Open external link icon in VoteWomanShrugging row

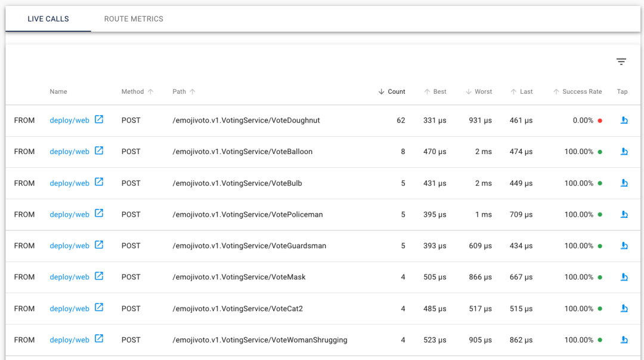(x=99, y=339)
